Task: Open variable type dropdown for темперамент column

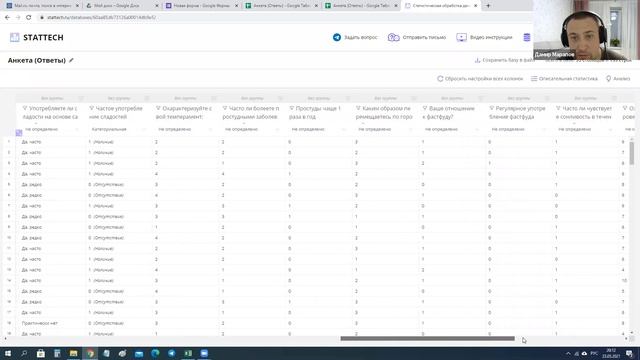Action: click(184, 129)
